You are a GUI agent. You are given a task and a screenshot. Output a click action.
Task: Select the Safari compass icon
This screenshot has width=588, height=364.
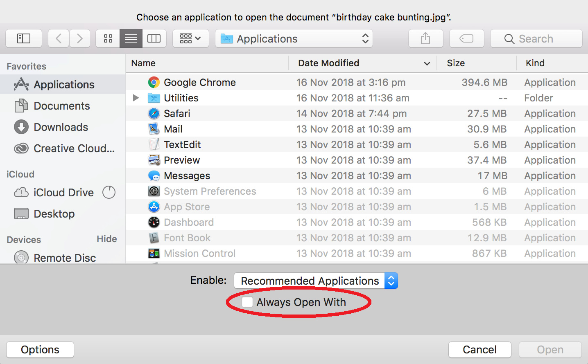[154, 114]
